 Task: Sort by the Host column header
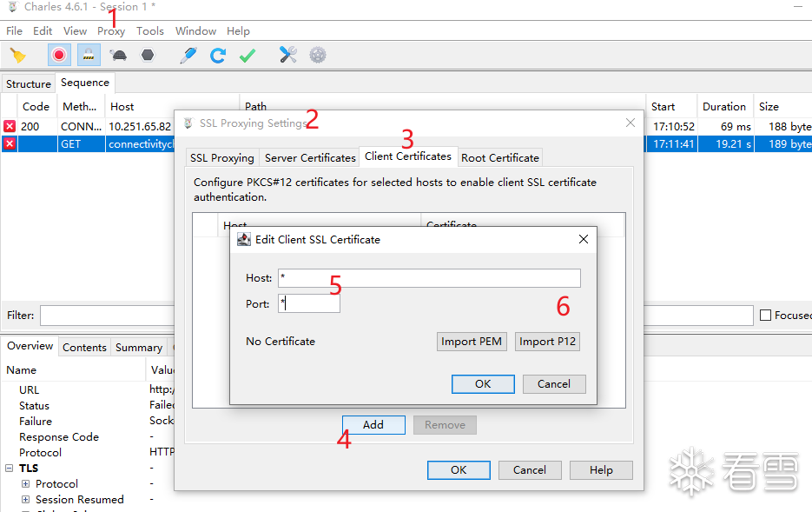point(122,107)
